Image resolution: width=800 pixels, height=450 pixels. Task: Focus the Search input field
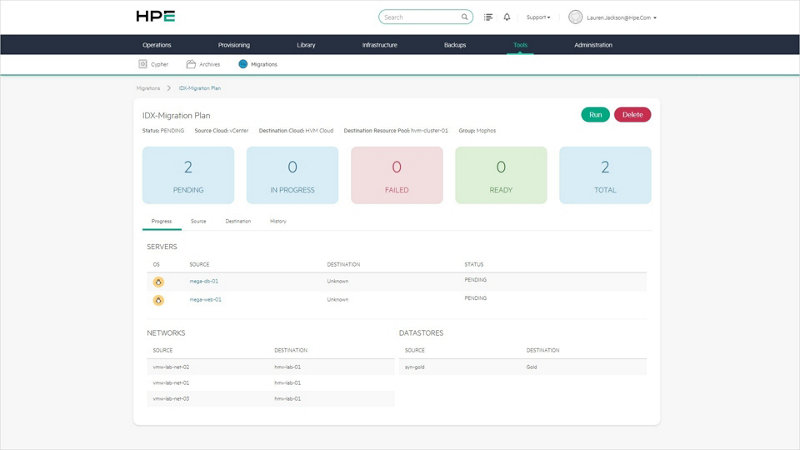coord(426,17)
